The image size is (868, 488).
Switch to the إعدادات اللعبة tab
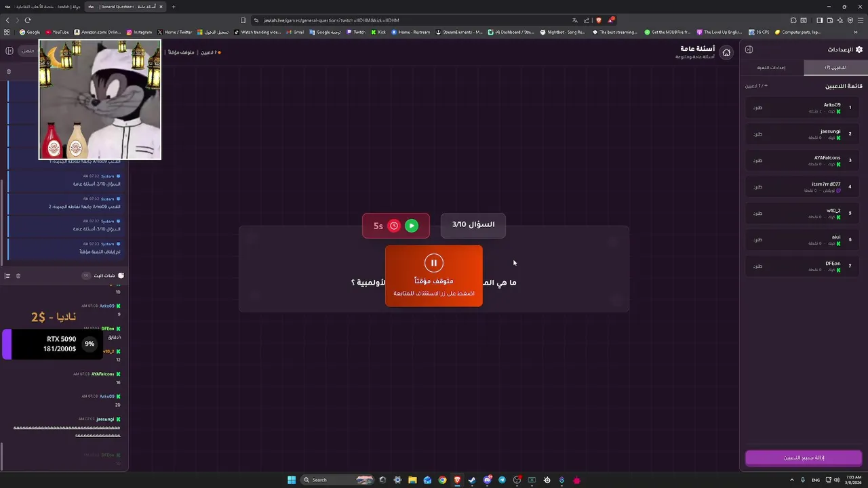point(771,68)
